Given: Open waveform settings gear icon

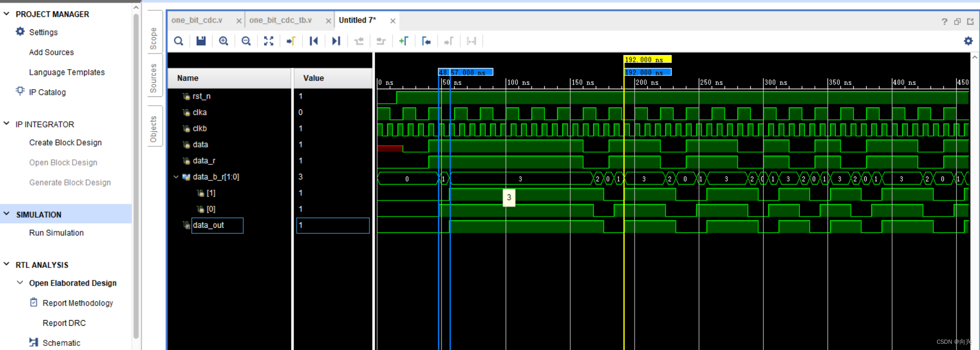Looking at the screenshot, I should pos(968,41).
